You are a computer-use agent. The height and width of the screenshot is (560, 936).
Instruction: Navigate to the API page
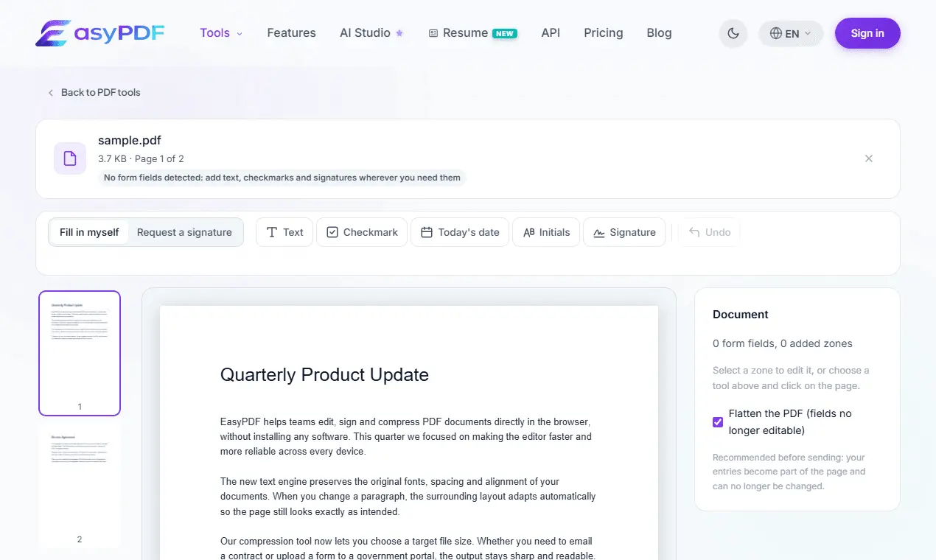point(551,33)
